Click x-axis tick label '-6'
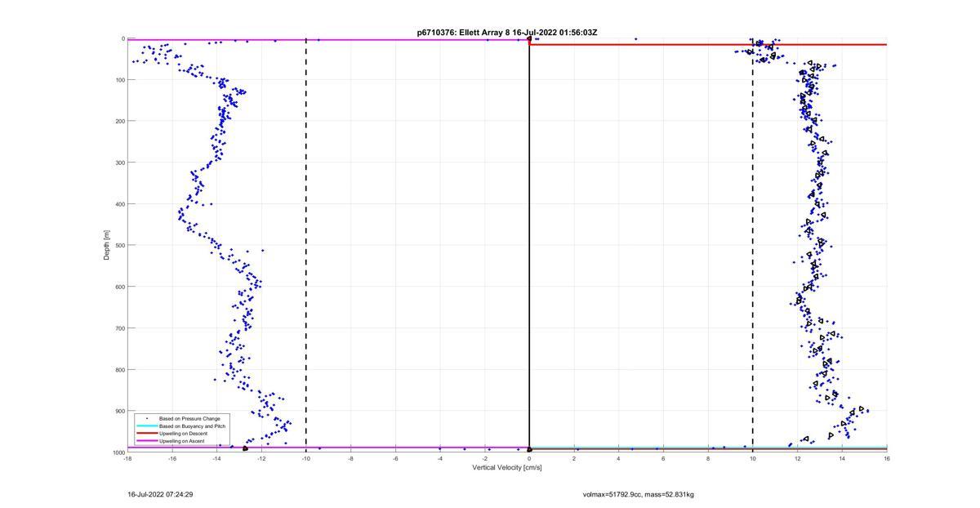Viewport: 980px width, 508px height. click(x=395, y=458)
